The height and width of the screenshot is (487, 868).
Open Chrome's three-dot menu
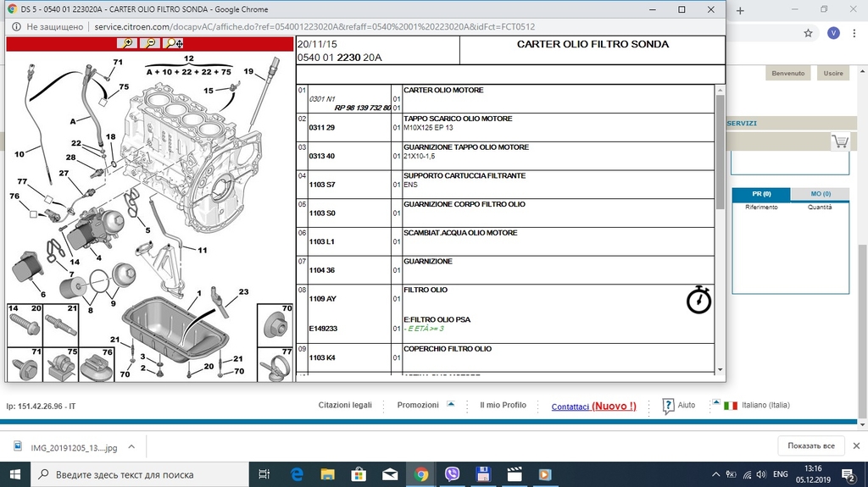(x=854, y=33)
